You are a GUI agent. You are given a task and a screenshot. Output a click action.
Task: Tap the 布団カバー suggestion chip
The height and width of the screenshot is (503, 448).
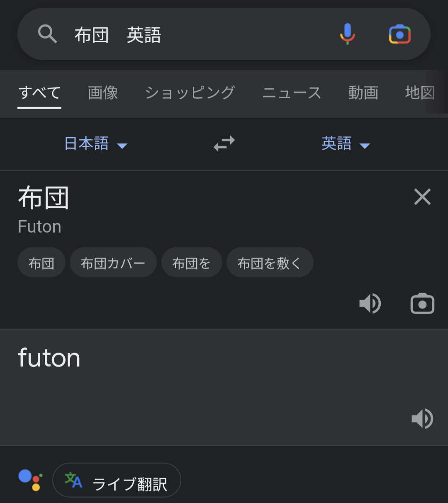coord(113,263)
